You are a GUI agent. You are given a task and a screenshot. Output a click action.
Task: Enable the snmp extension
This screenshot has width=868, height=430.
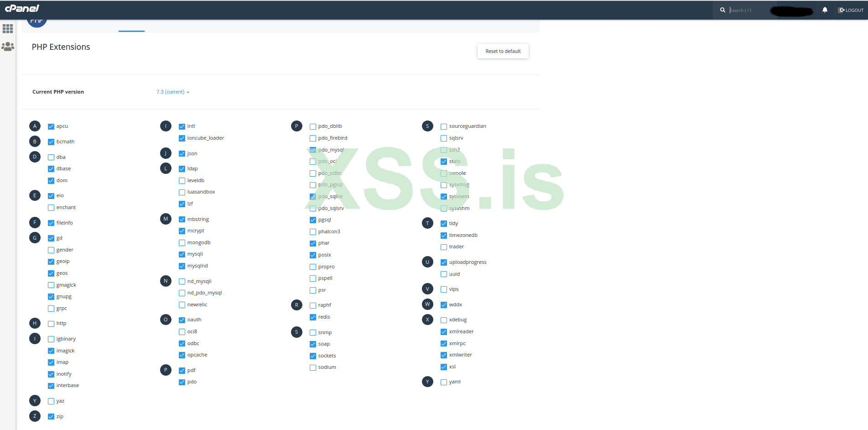coord(313,333)
